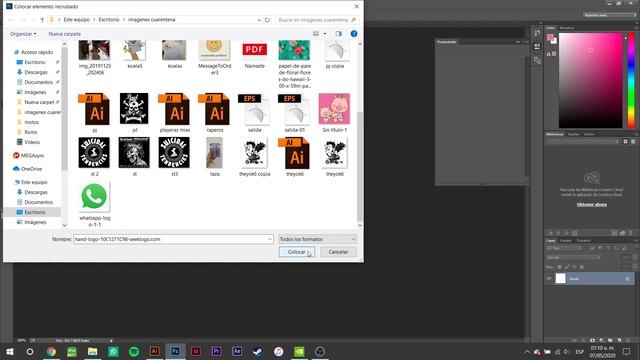
Task: Hide the background layer eye icon
Action: pyautogui.click(x=549, y=279)
